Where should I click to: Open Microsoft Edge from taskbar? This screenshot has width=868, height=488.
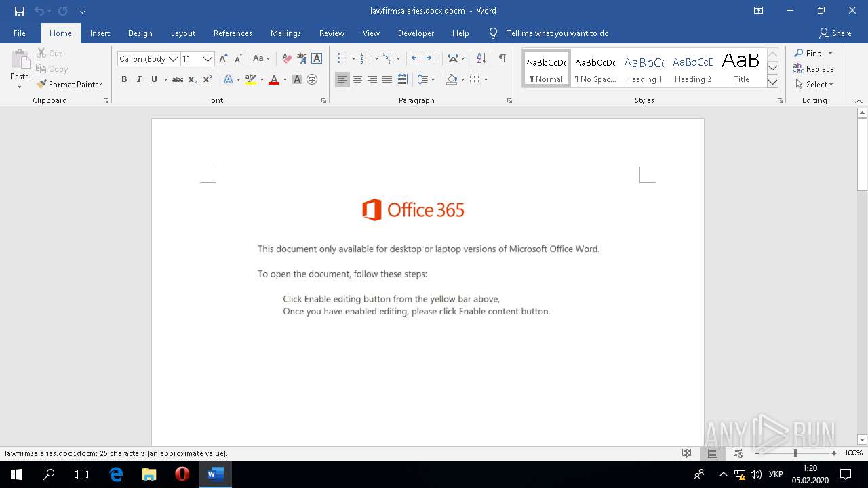coord(117,474)
